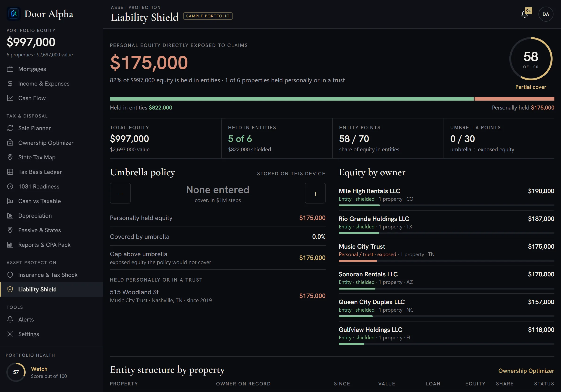Click the portfolio health 57 gauge
561x392 pixels.
(16, 372)
